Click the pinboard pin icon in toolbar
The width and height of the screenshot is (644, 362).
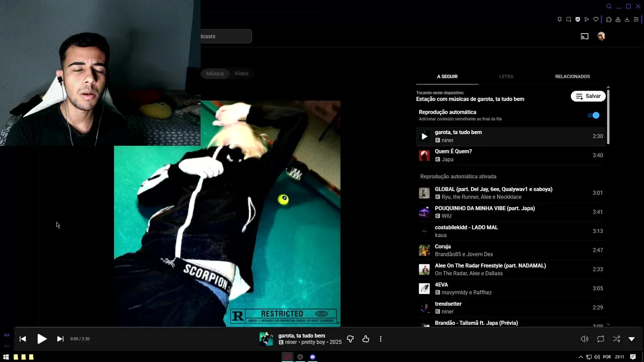point(559,20)
